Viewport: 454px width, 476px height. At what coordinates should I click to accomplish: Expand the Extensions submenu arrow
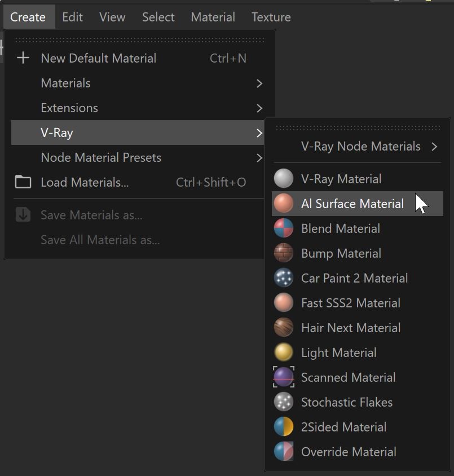(259, 108)
